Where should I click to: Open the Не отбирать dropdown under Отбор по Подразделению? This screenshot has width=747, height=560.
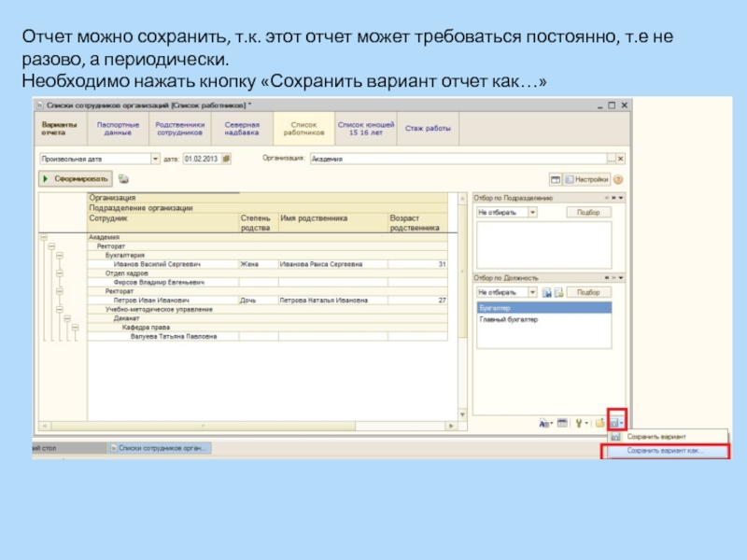532,213
